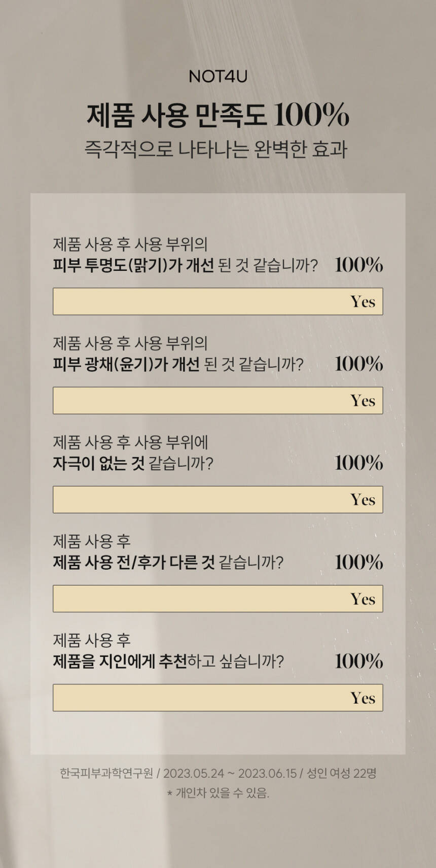Screen dimensions: 436x868
Task: Click the 한국피부과학연구원 survey source footer
Action: [x=218, y=773]
